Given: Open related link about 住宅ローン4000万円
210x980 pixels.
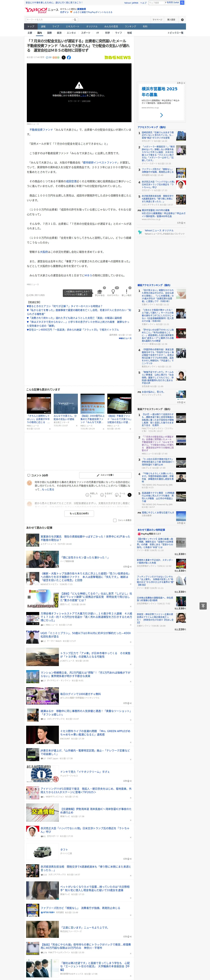Looking at the screenshot, I should (73, 329).
